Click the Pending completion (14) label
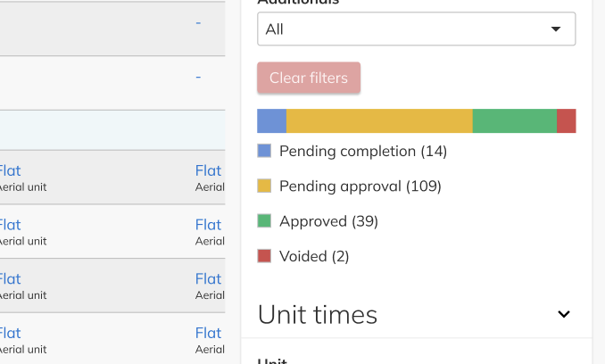The width and height of the screenshot is (605, 364). click(x=363, y=151)
